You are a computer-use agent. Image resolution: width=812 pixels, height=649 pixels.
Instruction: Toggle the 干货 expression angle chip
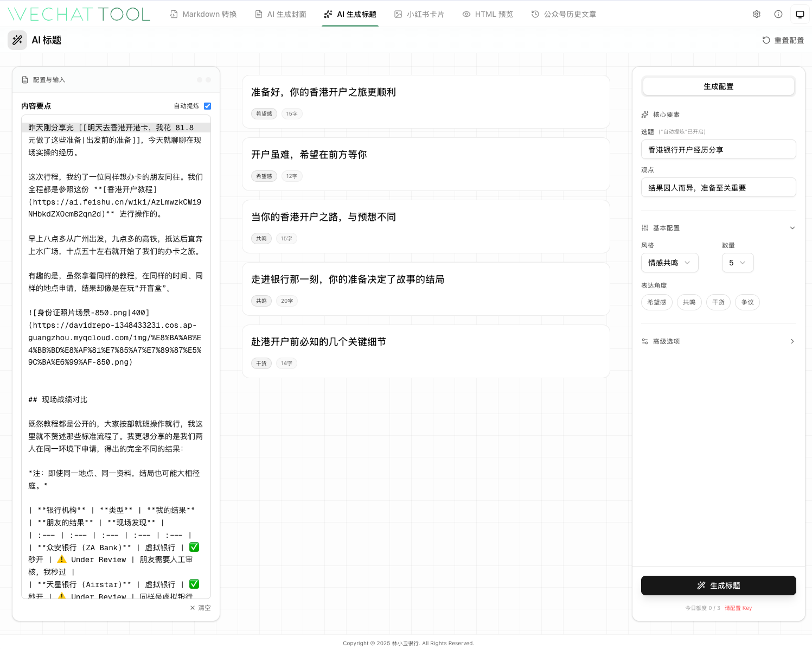coord(718,302)
